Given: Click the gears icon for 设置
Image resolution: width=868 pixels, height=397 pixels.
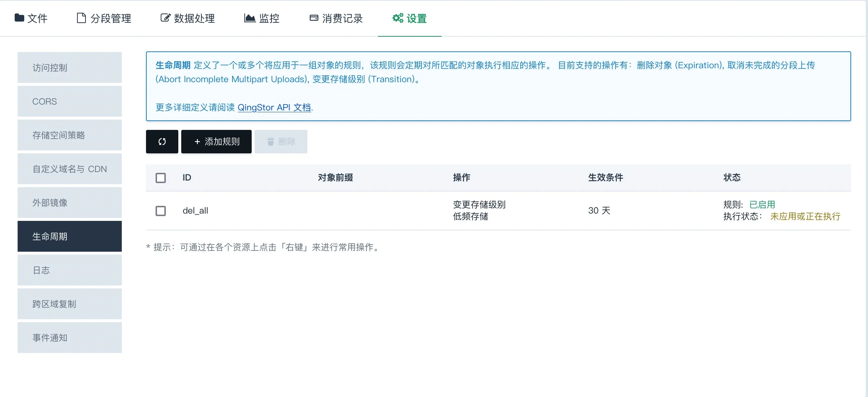Looking at the screenshot, I should [398, 18].
